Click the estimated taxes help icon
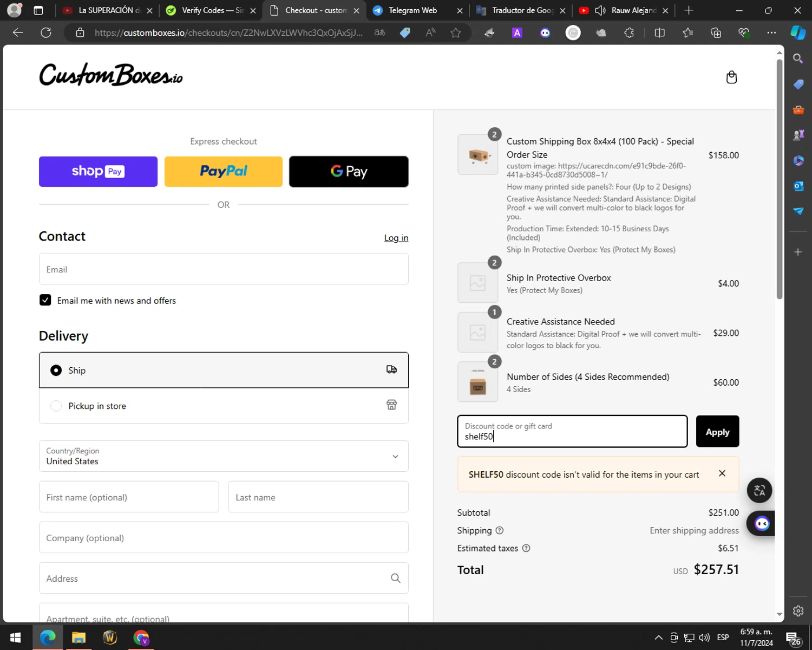Screen dimensions: 812x650 pos(526,548)
